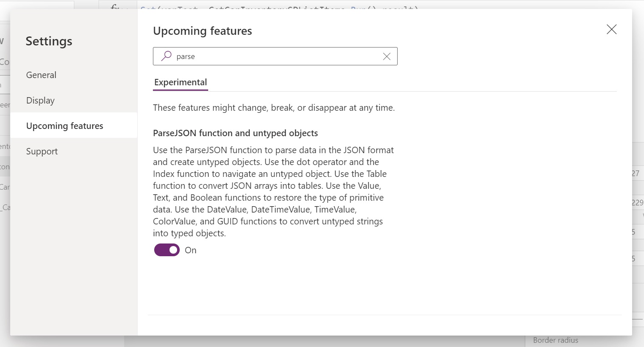Clear the search text with the X icon
Viewport: 644px width, 347px height.
[x=387, y=56]
